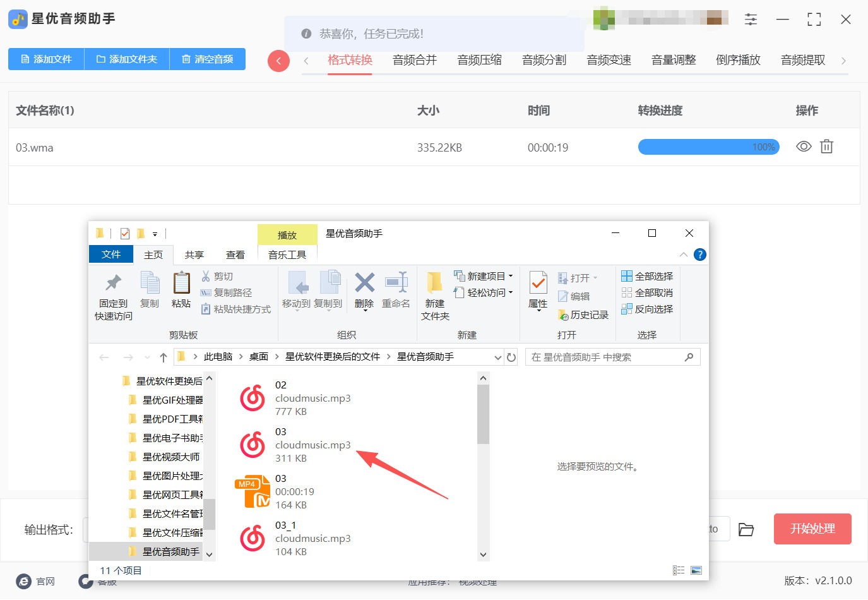Open Easy access (轻松访问) dropdown
Image resolution: width=868 pixels, height=600 pixels.
click(x=484, y=292)
